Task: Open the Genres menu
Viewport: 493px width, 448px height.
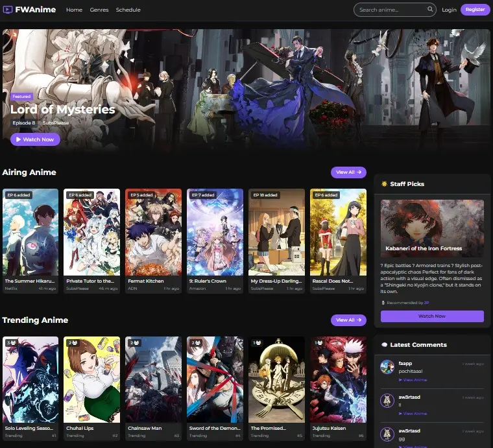Action: (x=99, y=10)
